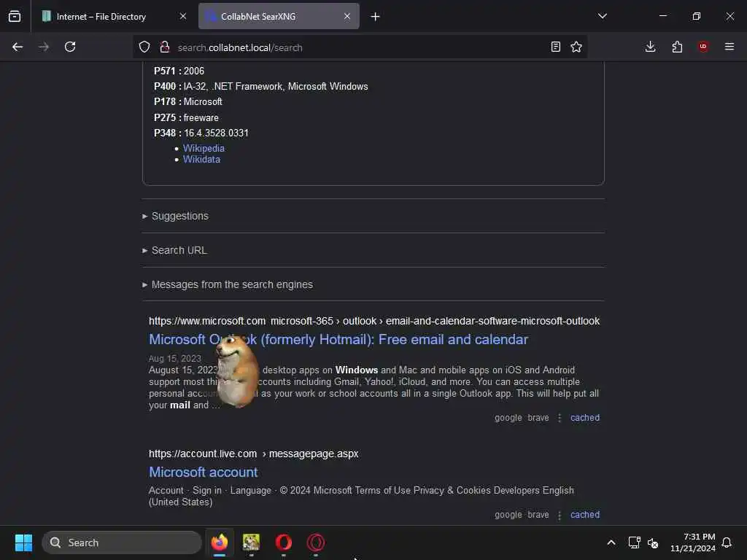Open Opera browser from taskbar
The image size is (747, 560).
point(284,542)
